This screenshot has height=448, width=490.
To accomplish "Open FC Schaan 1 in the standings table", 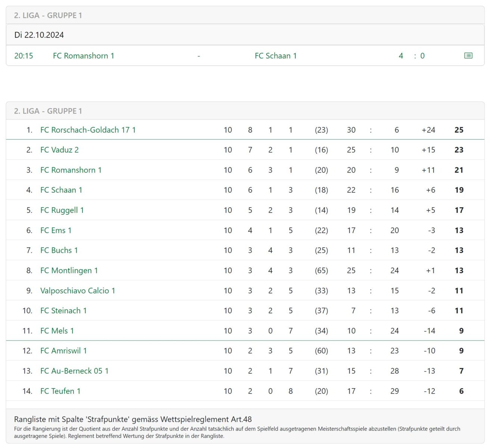I will coord(61,190).
